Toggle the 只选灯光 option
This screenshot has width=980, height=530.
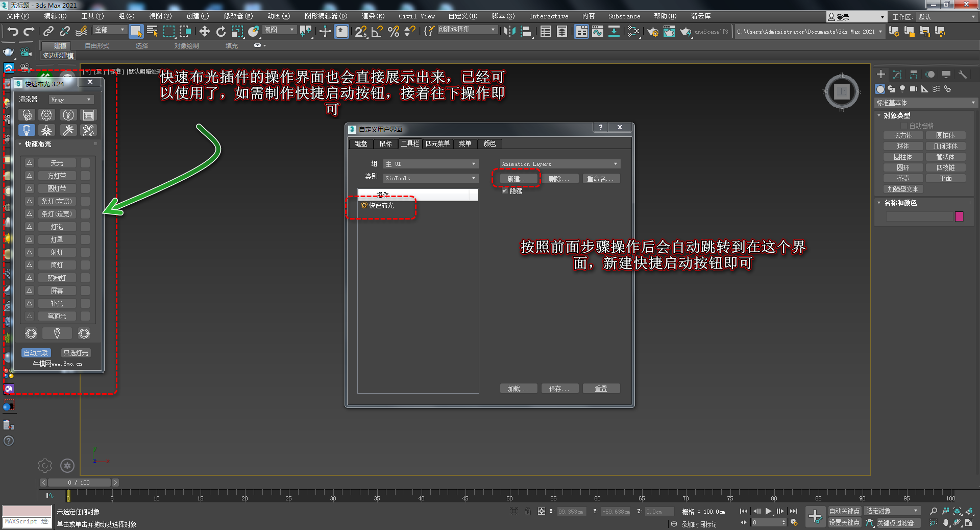pos(76,353)
